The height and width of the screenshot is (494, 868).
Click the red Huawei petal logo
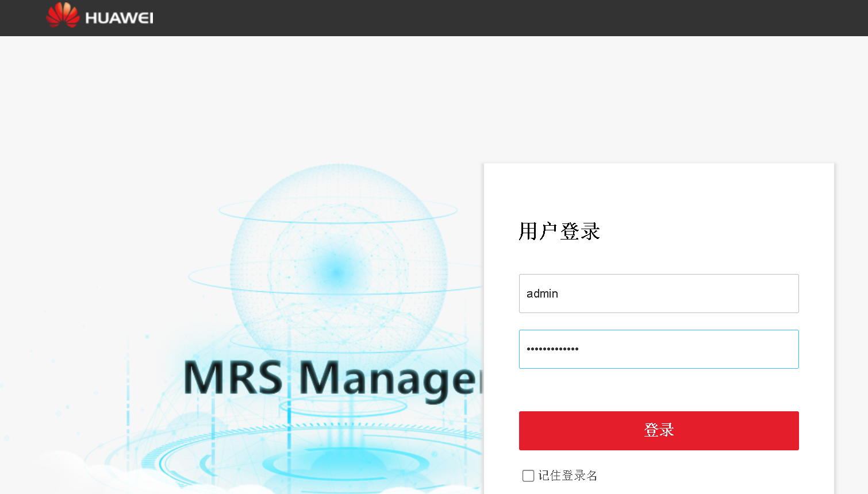click(63, 16)
